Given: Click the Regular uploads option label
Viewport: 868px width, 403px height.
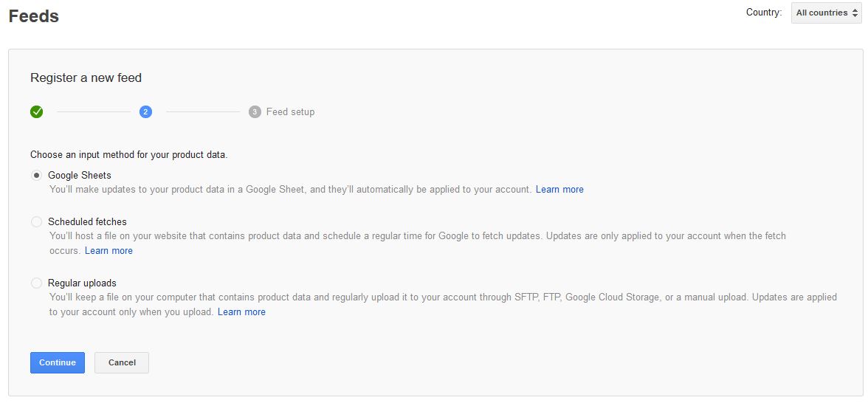Looking at the screenshot, I should (82, 283).
